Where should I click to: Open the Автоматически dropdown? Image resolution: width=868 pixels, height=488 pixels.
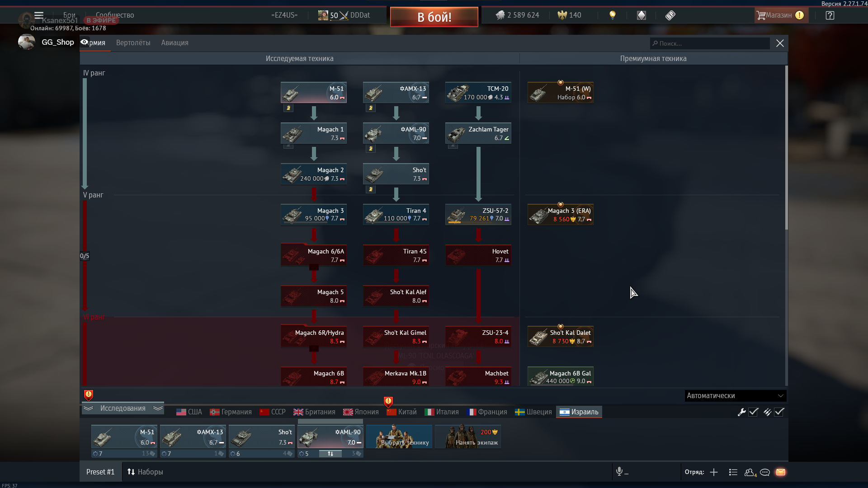[x=735, y=395]
